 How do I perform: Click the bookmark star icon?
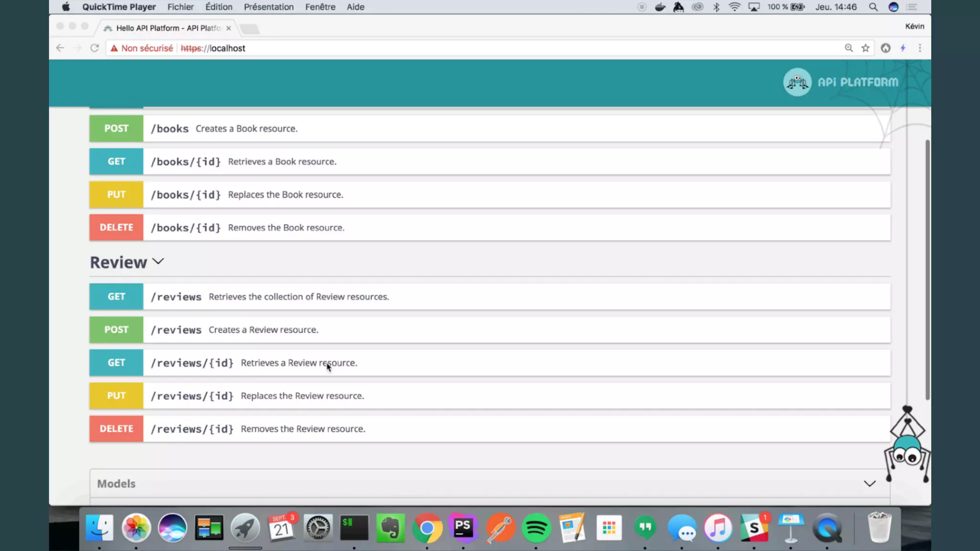(865, 48)
